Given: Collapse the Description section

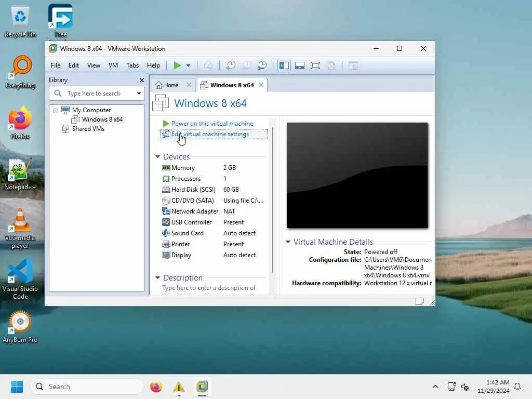Looking at the screenshot, I should 157,277.
